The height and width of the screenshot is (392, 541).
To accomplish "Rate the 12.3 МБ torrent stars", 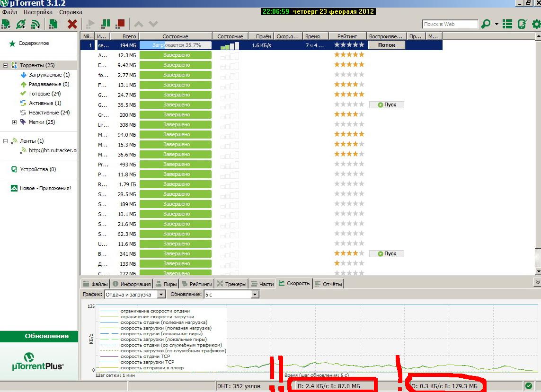I will [349, 55].
